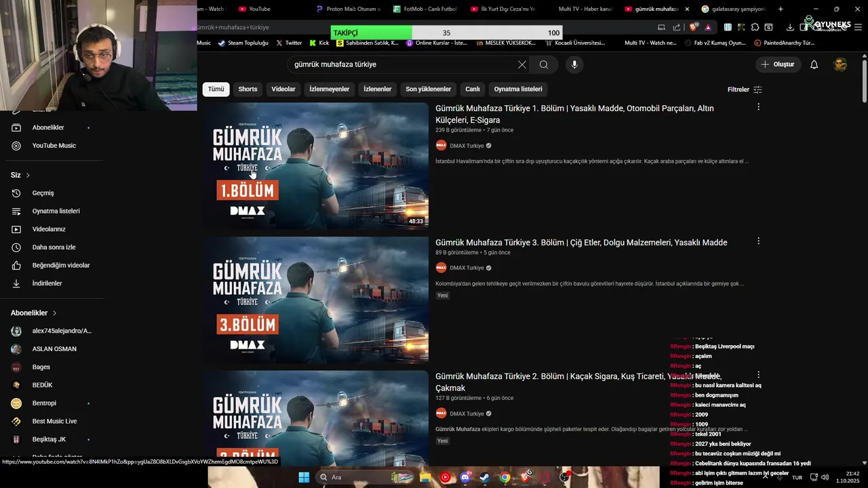Open the 1. Bölüm video thumbnail

point(316,166)
